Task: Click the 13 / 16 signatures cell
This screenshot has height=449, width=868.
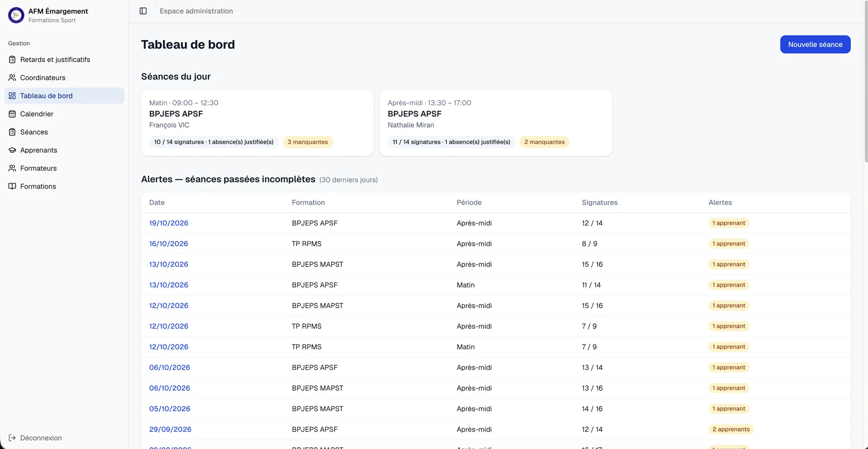Action: pos(592,388)
